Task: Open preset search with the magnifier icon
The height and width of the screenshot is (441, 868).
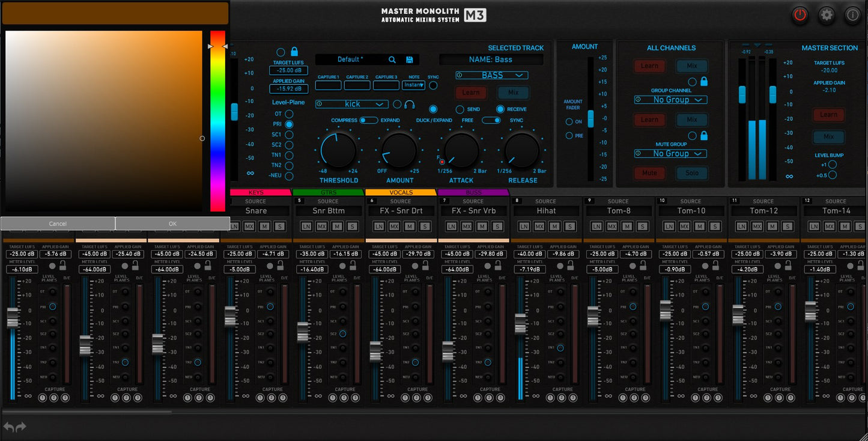Action: tap(392, 59)
